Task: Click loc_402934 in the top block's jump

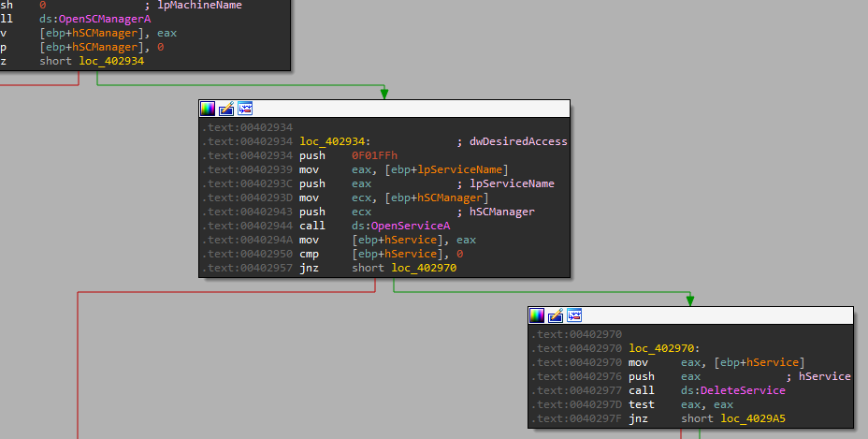Action: tap(111, 61)
